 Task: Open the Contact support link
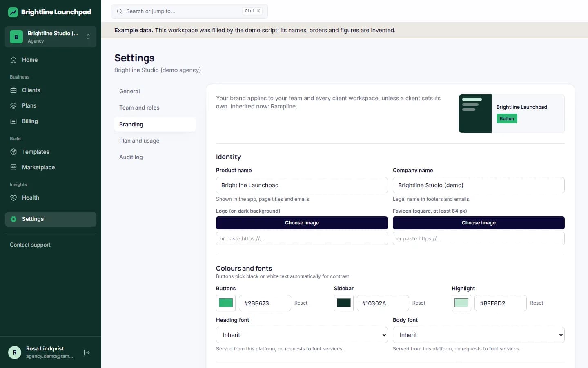coord(30,245)
